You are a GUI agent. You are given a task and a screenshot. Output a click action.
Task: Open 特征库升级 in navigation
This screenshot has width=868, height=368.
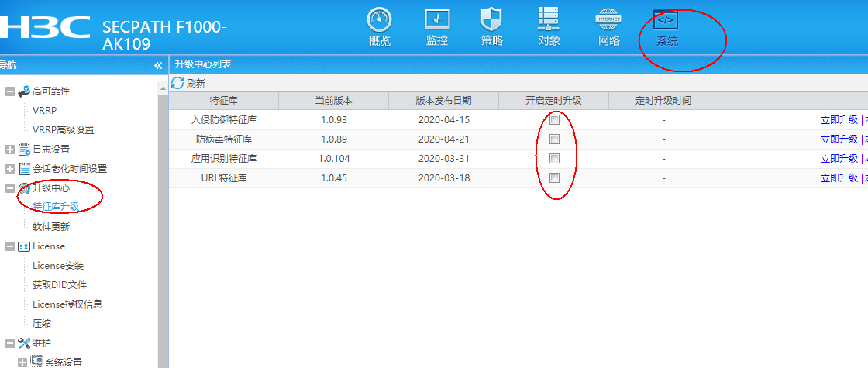(55, 207)
